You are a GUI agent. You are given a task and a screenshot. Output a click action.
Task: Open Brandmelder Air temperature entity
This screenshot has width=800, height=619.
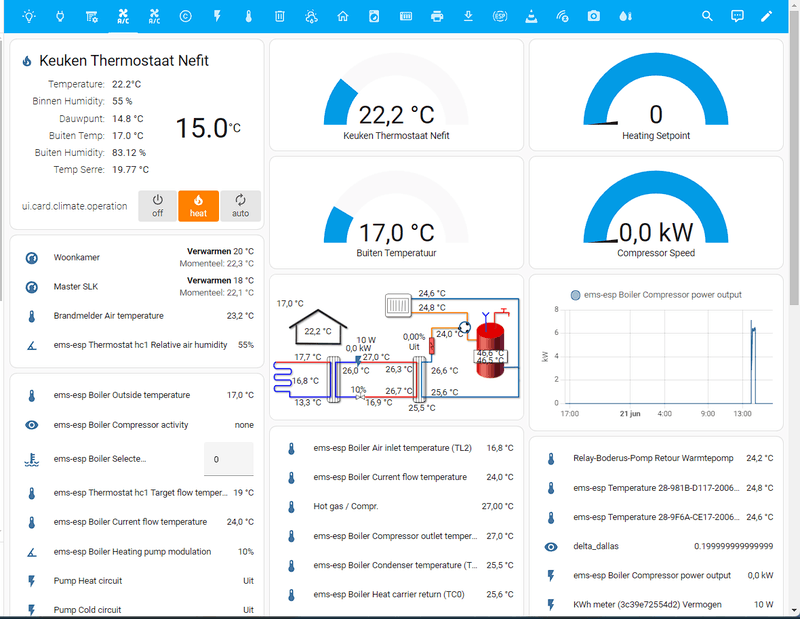(139, 316)
